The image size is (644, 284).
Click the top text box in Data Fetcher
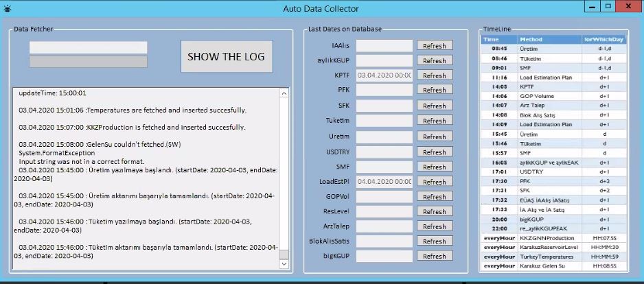click(88, 48)
